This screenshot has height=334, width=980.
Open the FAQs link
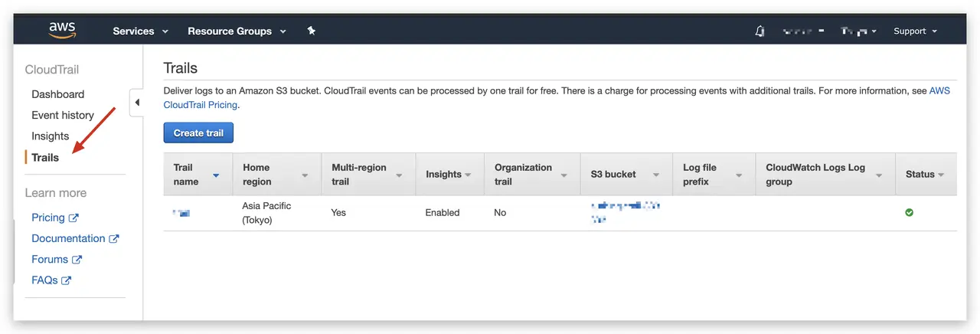point(44,280)
